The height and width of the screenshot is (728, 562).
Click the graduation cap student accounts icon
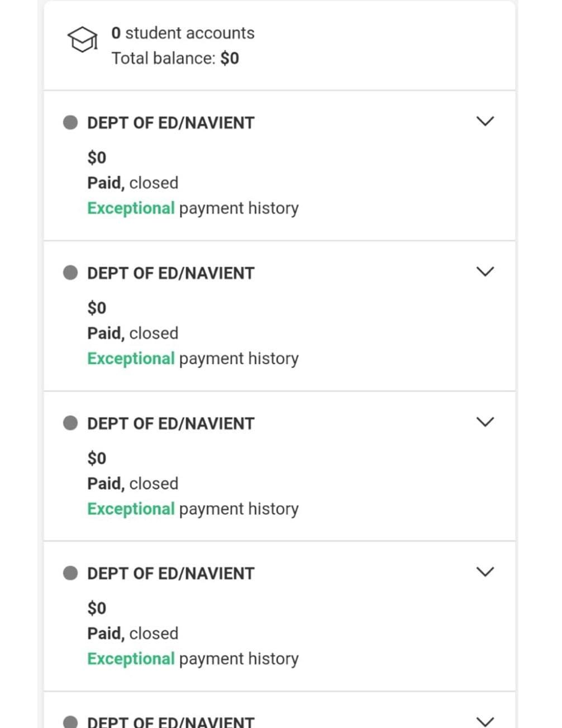coord(82,40)
